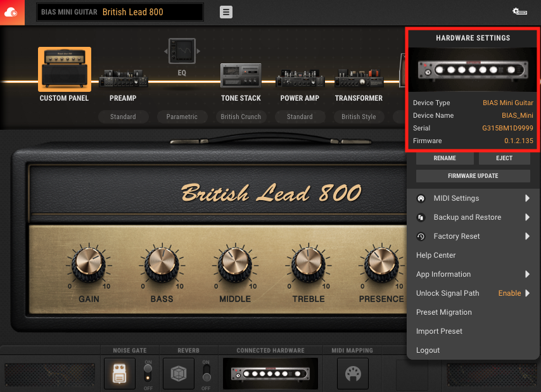
Task: Click the FIRMWARE UPDATE button
Action: tap(473, 176)
